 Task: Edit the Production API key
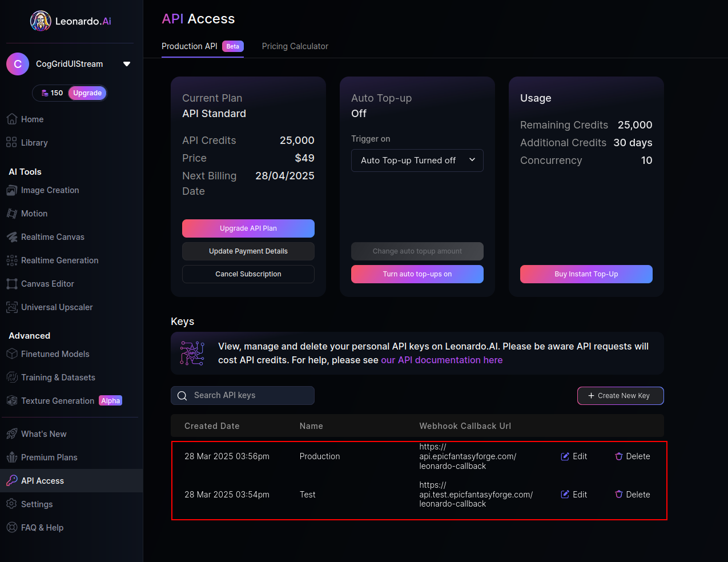pos(574,456)
